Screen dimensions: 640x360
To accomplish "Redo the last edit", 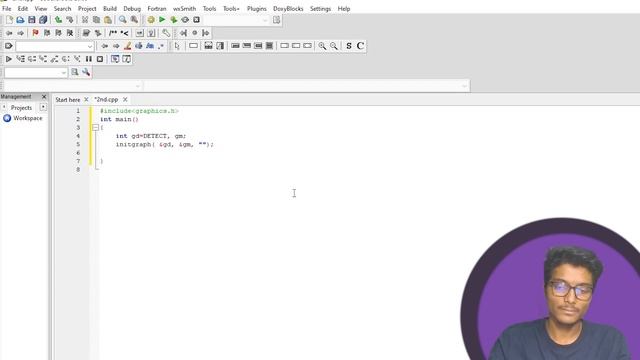I will pos(70,20).
